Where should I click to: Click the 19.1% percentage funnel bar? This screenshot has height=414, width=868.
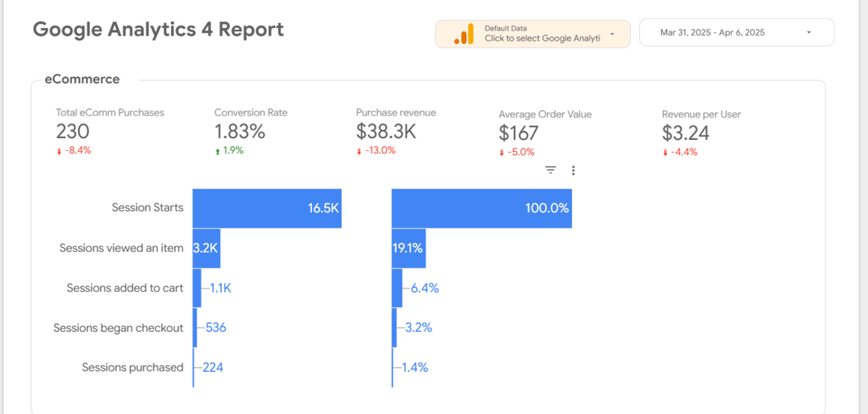pyautogui.click(x=408, y=249)
